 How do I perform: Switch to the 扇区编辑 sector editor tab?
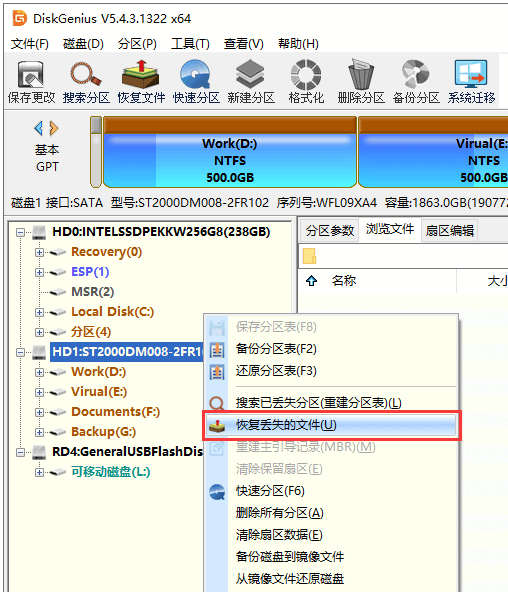click(449, 230)
